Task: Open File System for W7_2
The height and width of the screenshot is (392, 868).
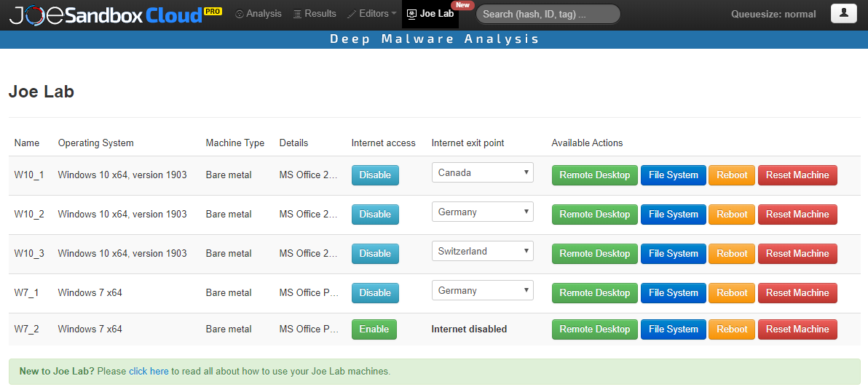Action: click(x=674, y=329)
